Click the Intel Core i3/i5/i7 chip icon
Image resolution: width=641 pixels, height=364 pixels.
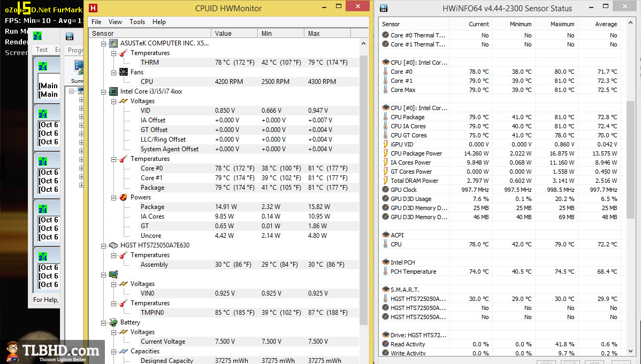coord(113,91)
